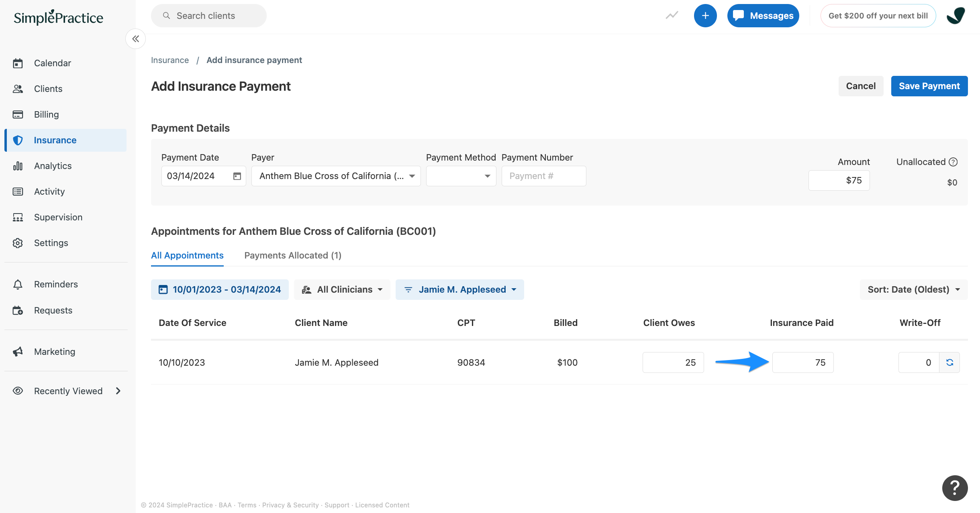Click the SimplePractice logo
The image size is (980, 513).
(x=58, y=17)
